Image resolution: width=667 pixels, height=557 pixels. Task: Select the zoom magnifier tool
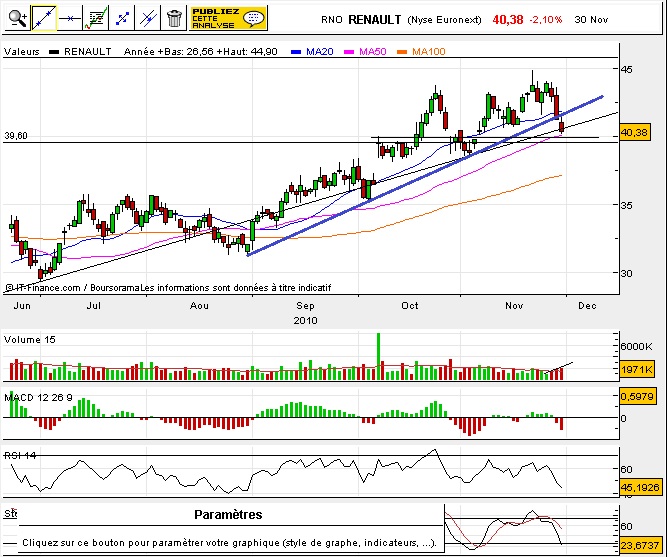18,18
